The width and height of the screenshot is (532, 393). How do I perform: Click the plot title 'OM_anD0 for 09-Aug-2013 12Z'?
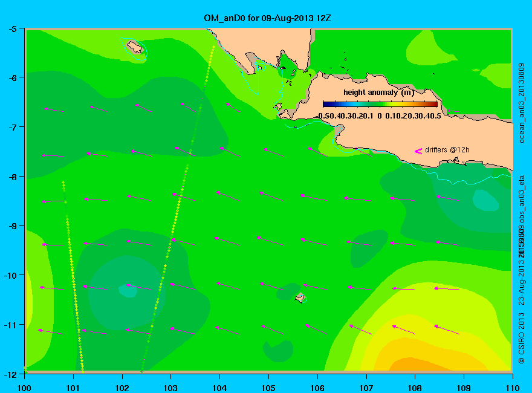click(x=267, y=18)
